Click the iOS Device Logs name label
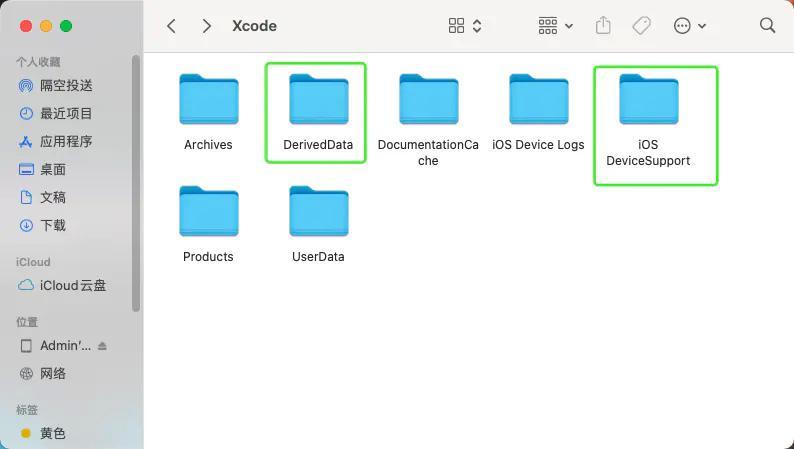Image resolution: width=794 pixels, height=449 pixels. (538, 145)
